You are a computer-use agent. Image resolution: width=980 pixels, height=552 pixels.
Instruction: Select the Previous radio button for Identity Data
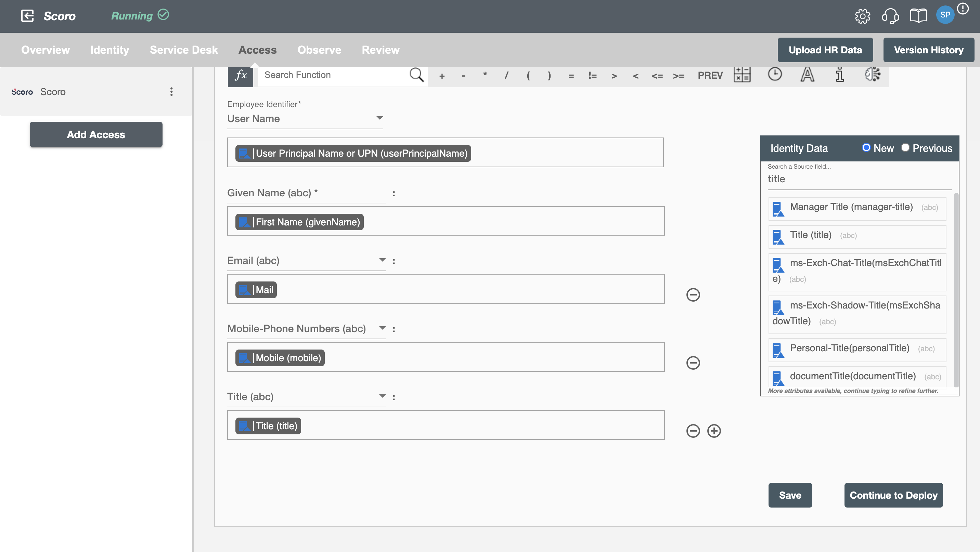(x=905, y=147)
